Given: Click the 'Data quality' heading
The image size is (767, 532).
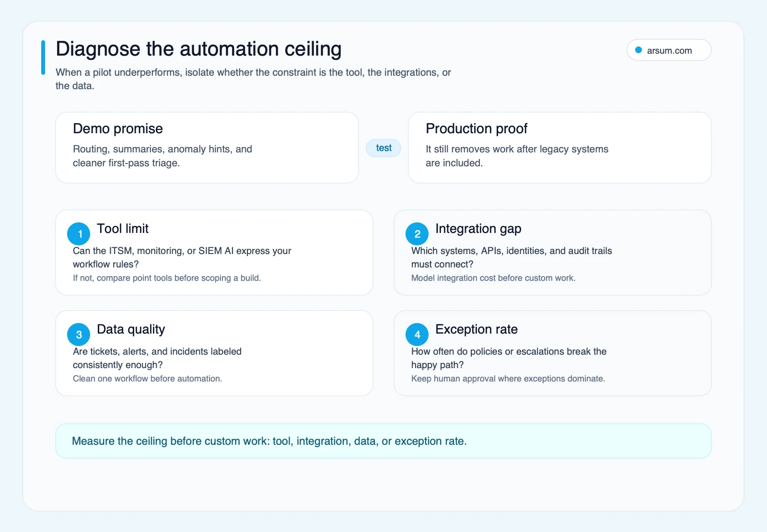Looking at the screenshot, I should click(x=131, y=329).
